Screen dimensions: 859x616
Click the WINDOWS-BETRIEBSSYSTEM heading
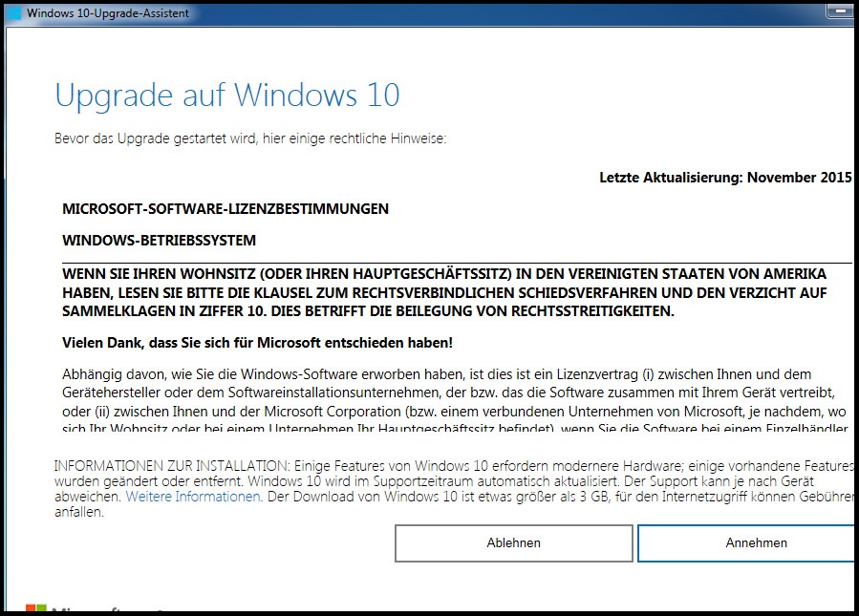click(x=159, y=240)
